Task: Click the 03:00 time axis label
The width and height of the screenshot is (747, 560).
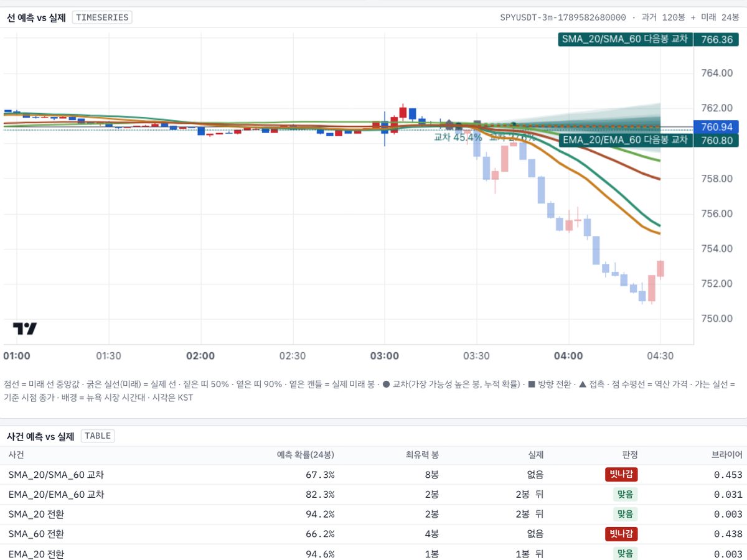Action: click(384, 356)
